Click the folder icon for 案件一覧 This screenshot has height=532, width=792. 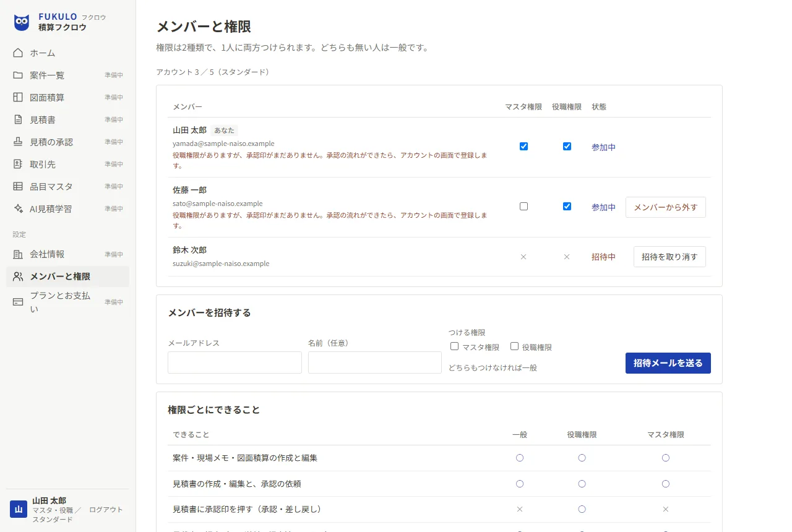[18, 75]
